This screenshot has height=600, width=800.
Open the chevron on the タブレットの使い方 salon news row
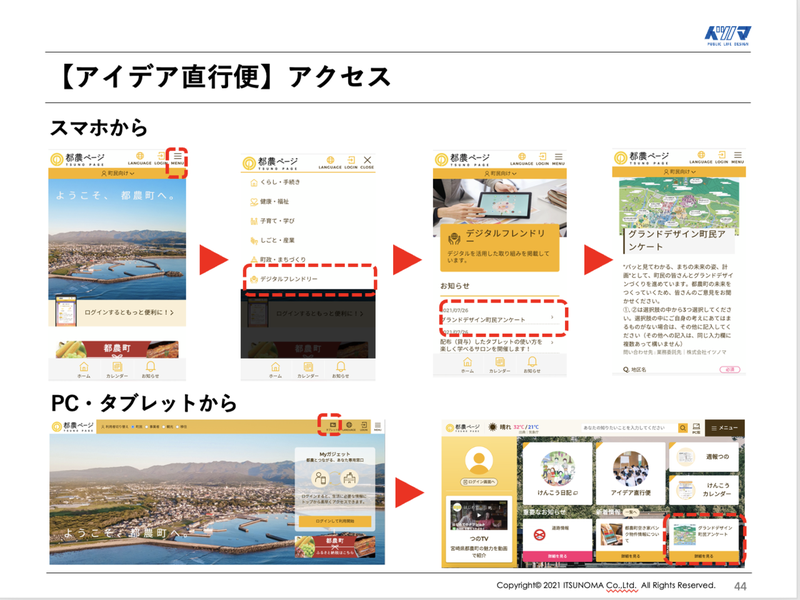click(x=552, y=343)
